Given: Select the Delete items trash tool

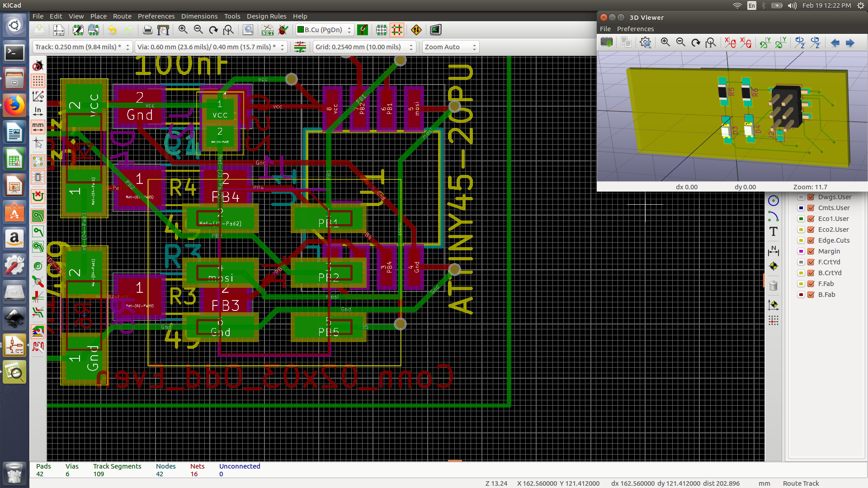Looking at the screenshot, I should point(774,286).
